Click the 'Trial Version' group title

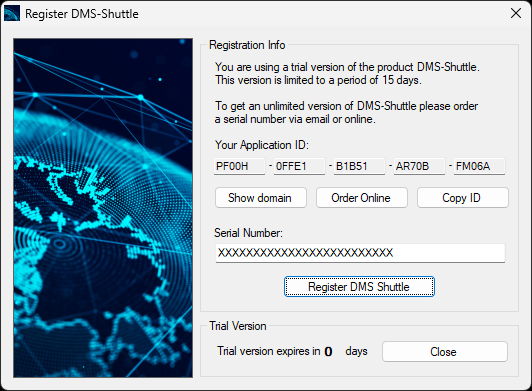238,326
